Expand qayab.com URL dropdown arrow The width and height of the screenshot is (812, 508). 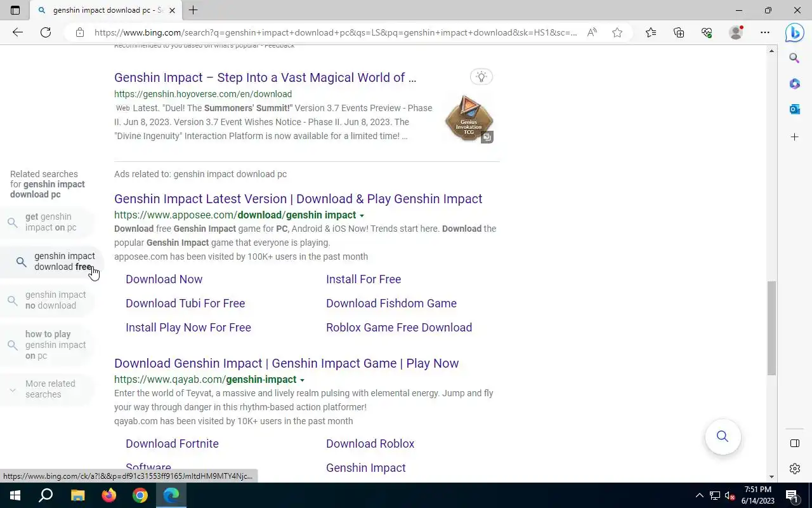click(302, 380)
